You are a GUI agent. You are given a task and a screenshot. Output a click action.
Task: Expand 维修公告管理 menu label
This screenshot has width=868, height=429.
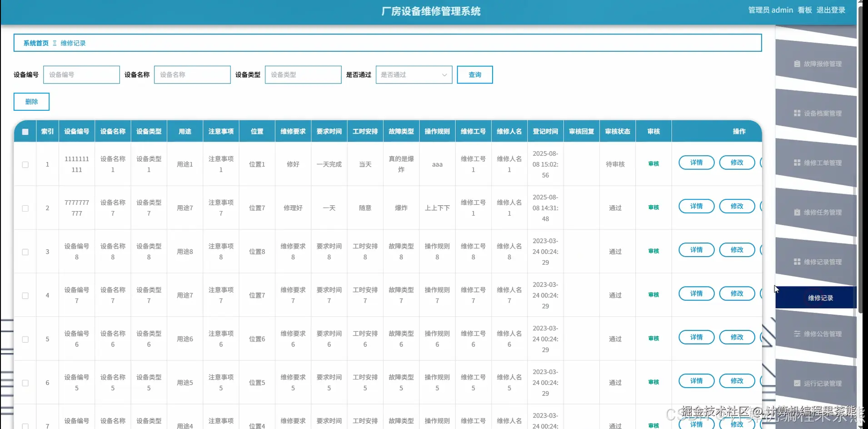(x=823, y=334)
